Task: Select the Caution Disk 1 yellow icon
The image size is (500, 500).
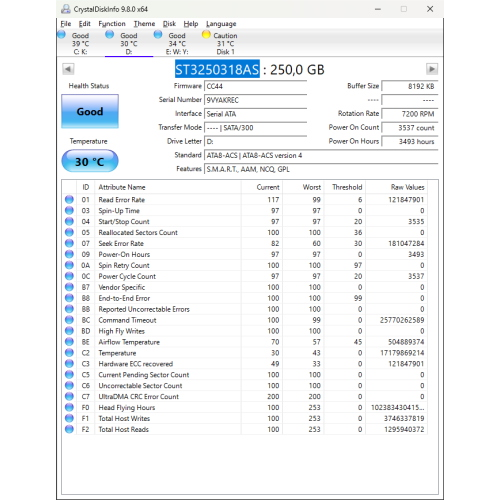Action: click(206, 34)
